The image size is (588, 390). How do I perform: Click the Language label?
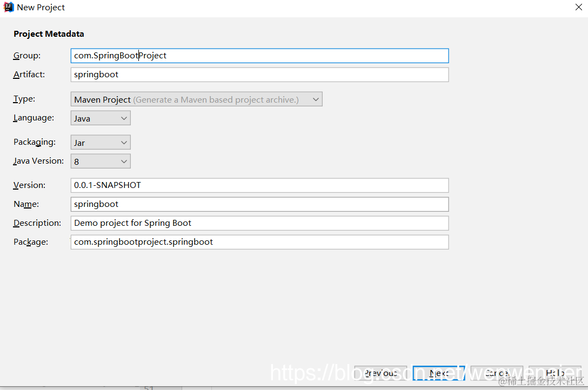click(34, 118)
